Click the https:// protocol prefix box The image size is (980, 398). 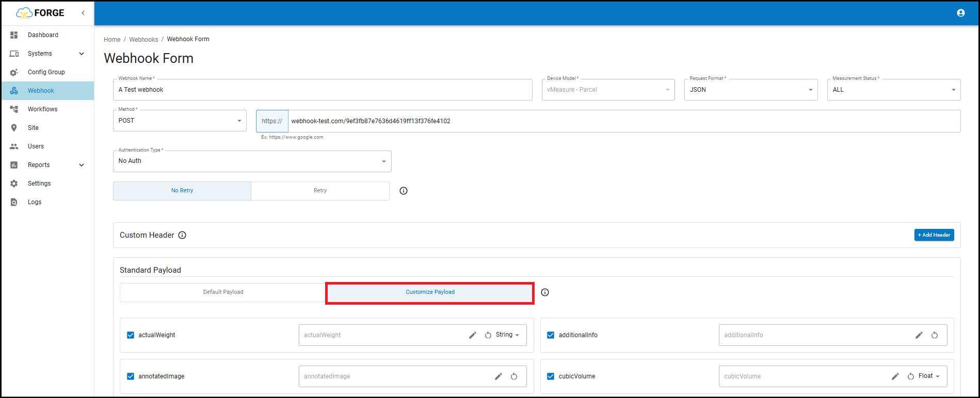pyautogui.click(x=272, y=121)
